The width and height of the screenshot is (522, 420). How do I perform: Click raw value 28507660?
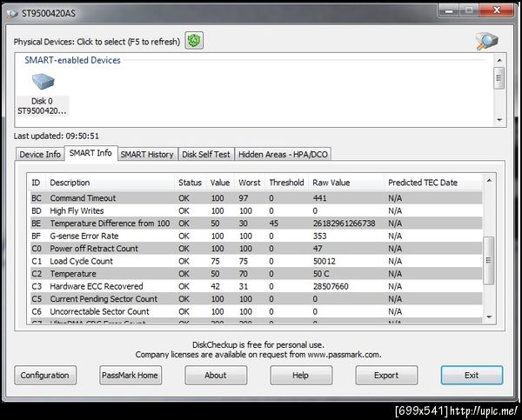(x=331, y=286)
